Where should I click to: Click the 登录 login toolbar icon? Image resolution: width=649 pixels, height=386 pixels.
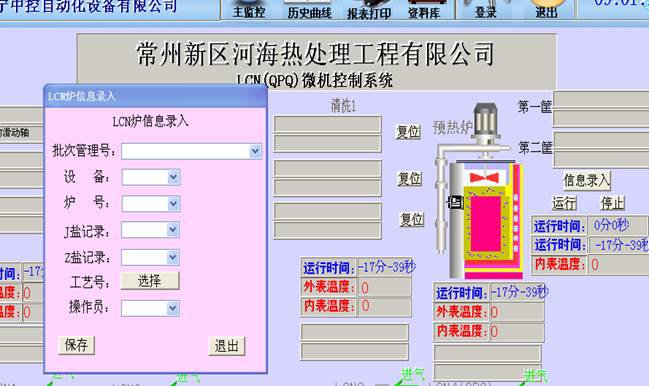[485, 9]
